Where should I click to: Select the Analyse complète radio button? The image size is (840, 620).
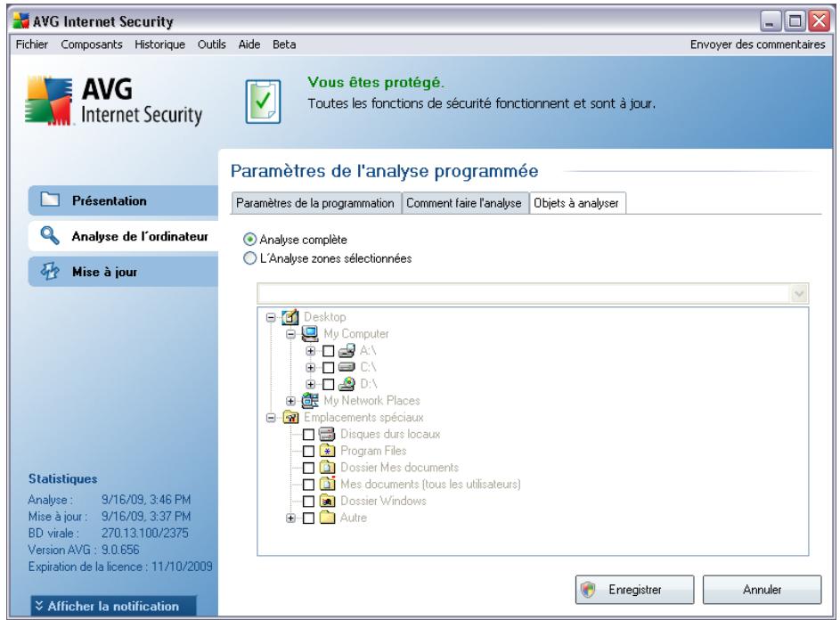pyautogui.click(x=249, y=239)
